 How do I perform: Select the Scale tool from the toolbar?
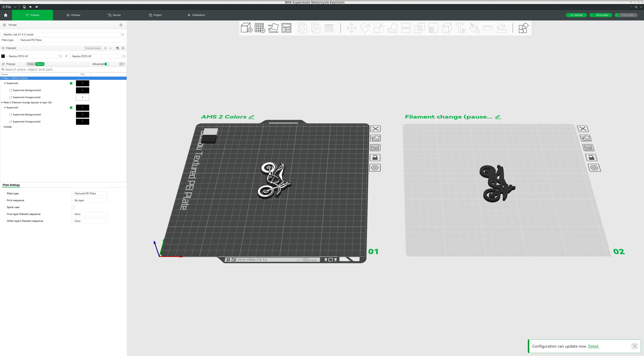click(378, 28)
